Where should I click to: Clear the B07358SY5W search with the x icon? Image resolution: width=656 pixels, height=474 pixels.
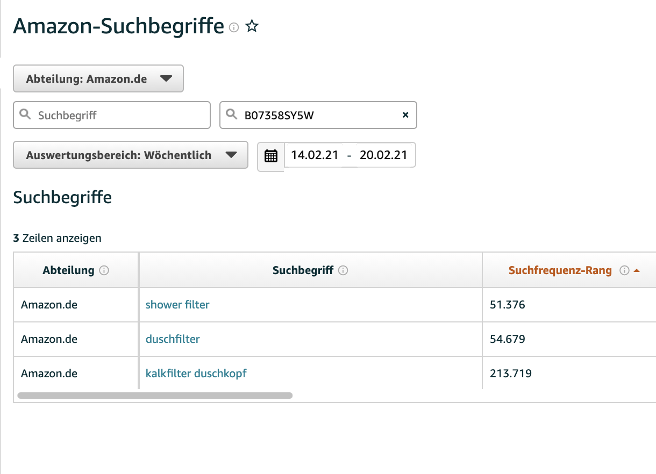pyautogui.click(x=405, y=115)
